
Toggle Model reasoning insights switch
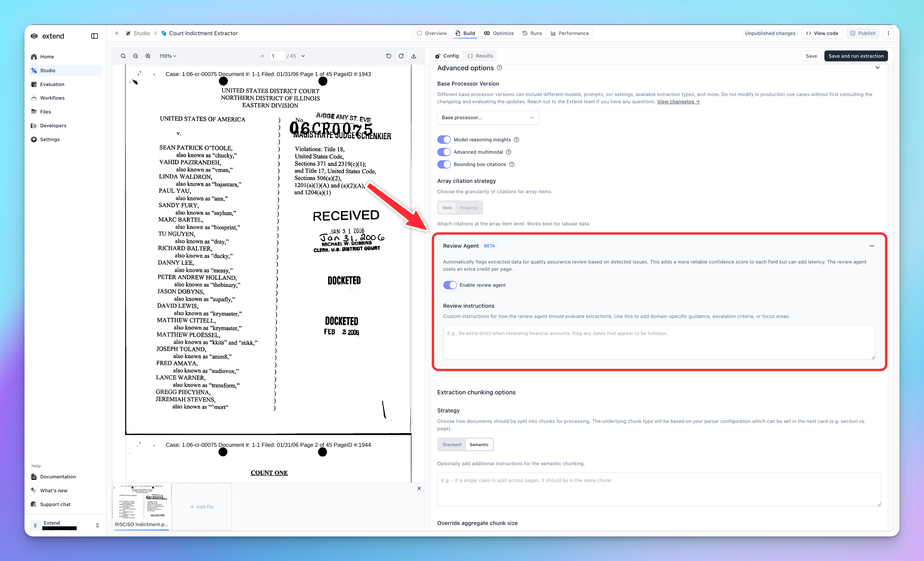(444, 140)
